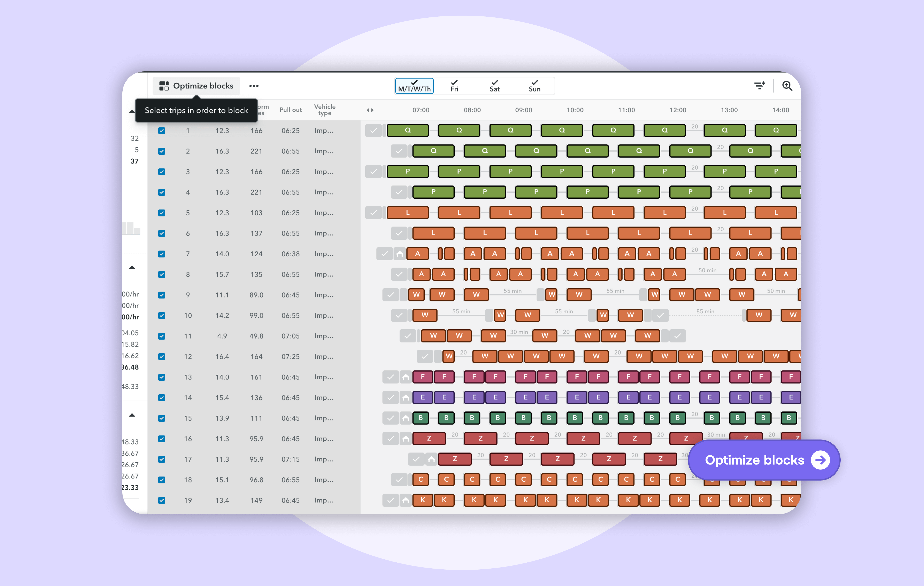Image resolution: width=924 pixels, height=586 pixels.
Task: Select the M/T/W/Th day tab
Action: [x=414, y=86]
